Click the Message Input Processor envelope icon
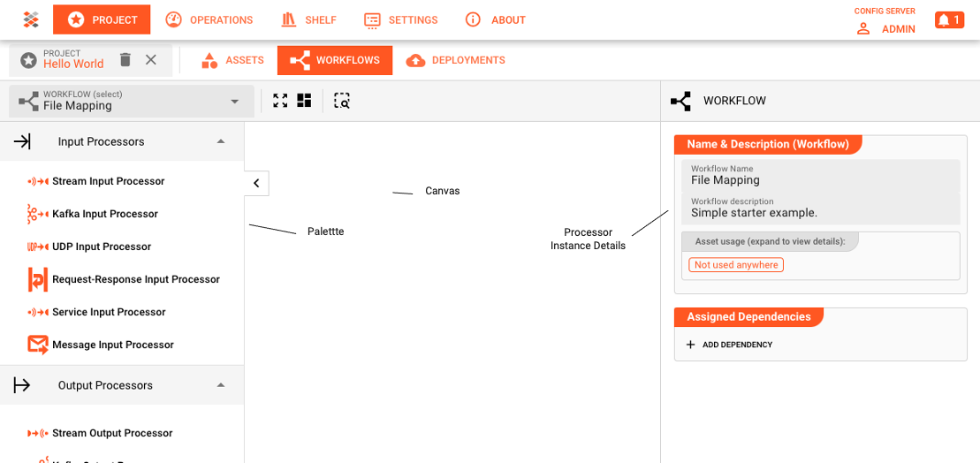 [37, 345]
